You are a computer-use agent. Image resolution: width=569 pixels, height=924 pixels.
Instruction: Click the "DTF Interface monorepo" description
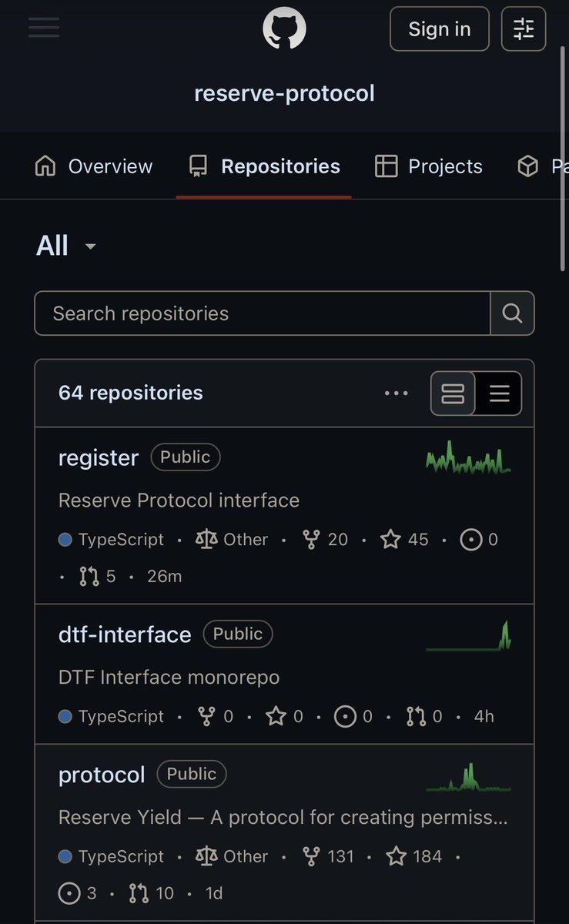[169, 678]
